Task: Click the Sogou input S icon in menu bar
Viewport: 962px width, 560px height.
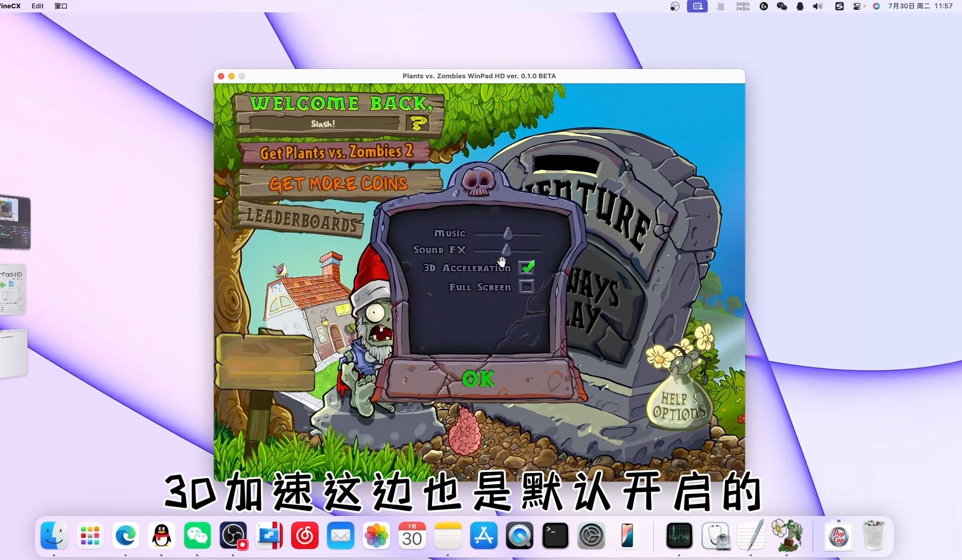Action: pyautogui.click(x=839, y=6)
